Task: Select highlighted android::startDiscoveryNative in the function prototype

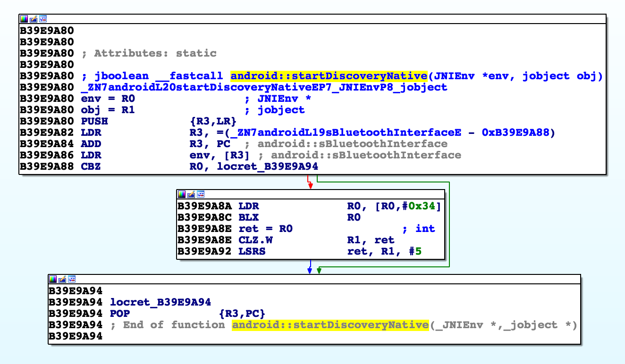Action: [x=328, y=76]
